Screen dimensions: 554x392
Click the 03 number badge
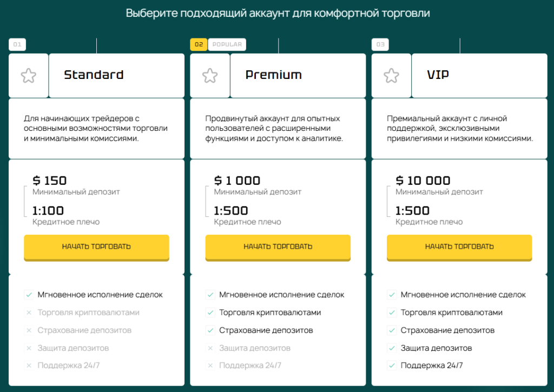tap(380, 44)
